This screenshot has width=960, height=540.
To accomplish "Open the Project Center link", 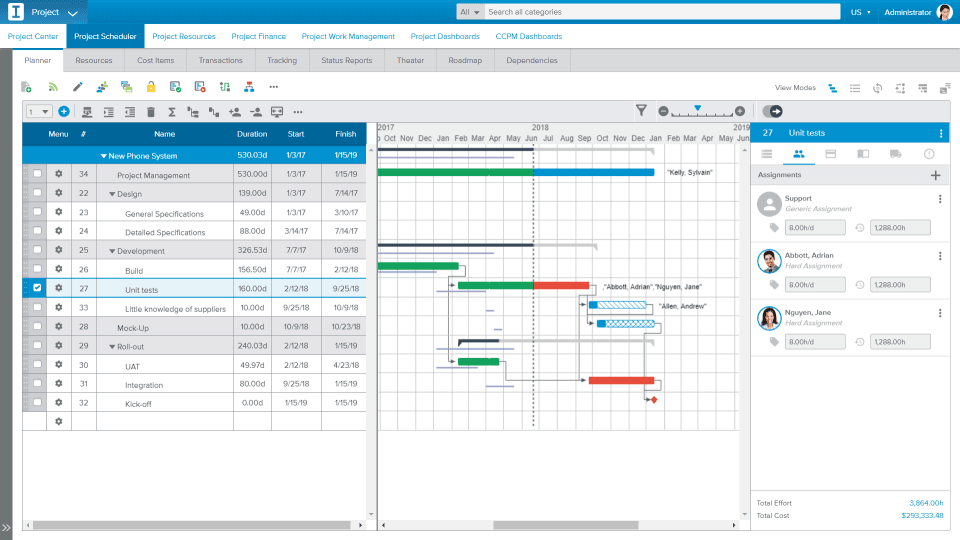I will click(x=32, y=36).
